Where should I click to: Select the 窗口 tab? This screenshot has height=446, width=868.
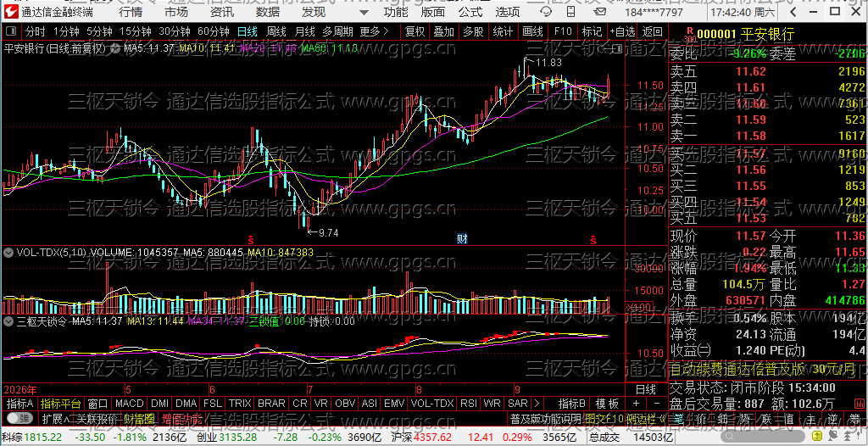point(97,404)
